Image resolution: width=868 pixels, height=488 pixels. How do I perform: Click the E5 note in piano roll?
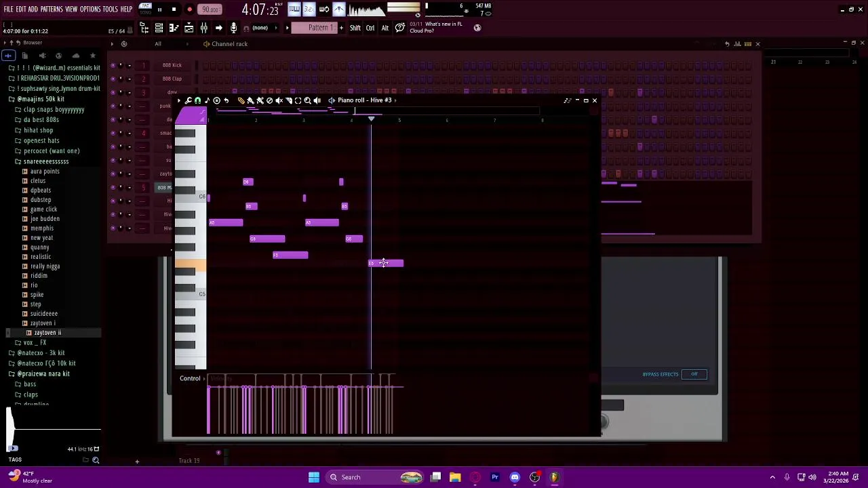pos(386,263)
